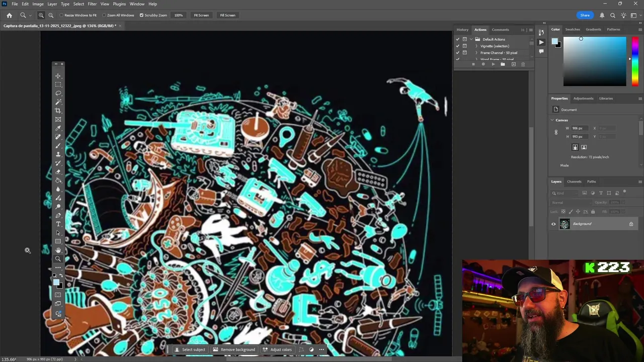Select the Magic Wand tool

[58, 102]
